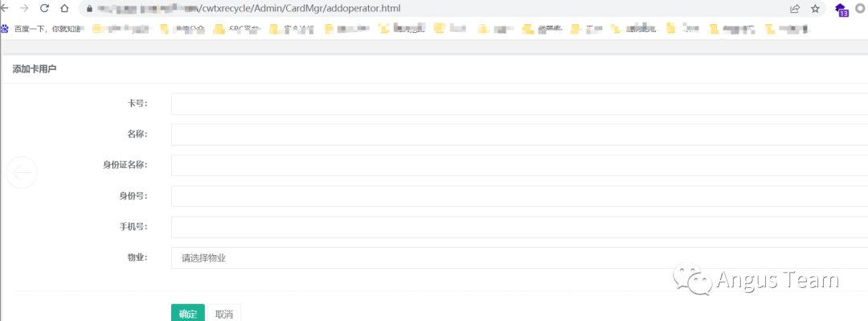Click the 取消 cancel button
Viewport: 868px width, 321px height.
pos(224,313)
